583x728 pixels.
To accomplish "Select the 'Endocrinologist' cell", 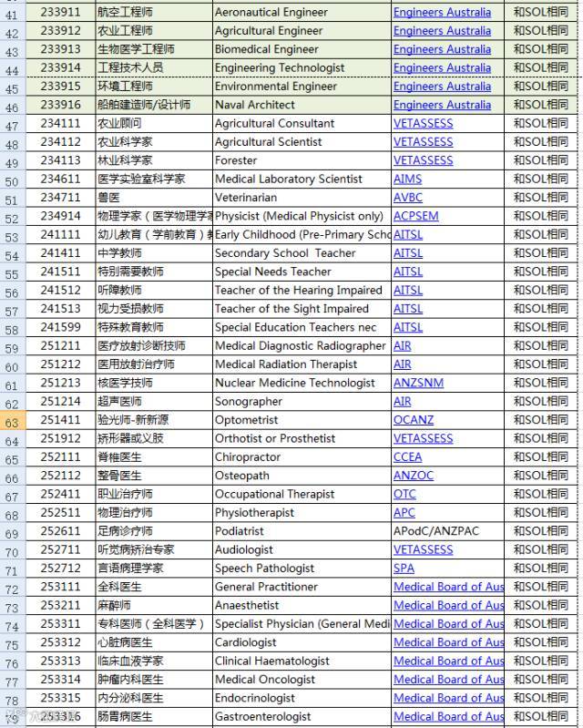I will point(302,698).
